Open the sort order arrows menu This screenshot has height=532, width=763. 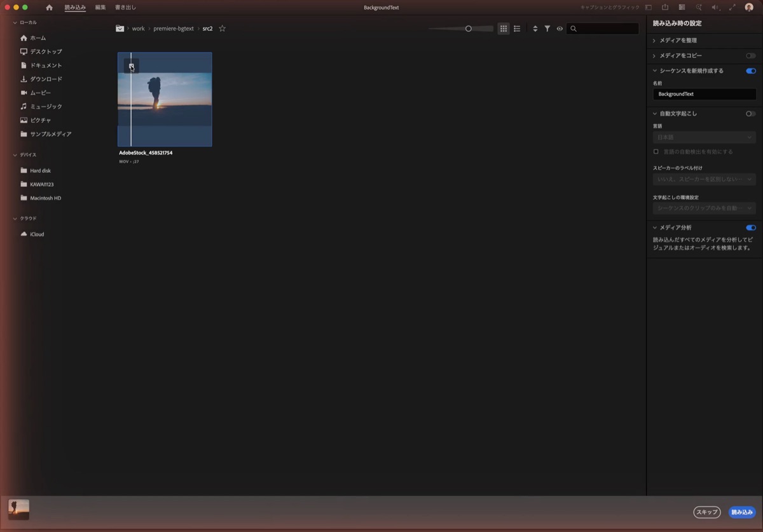[x=535, y=29]
